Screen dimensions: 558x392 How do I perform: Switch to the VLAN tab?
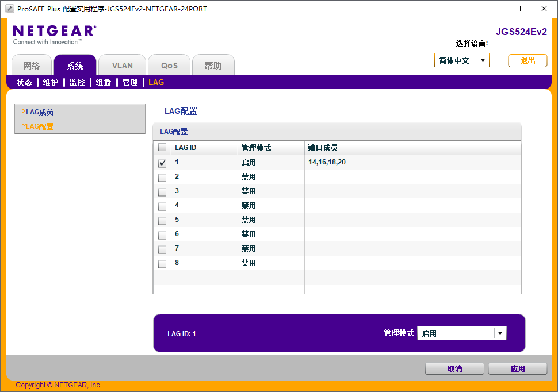(x=122, y=66)
